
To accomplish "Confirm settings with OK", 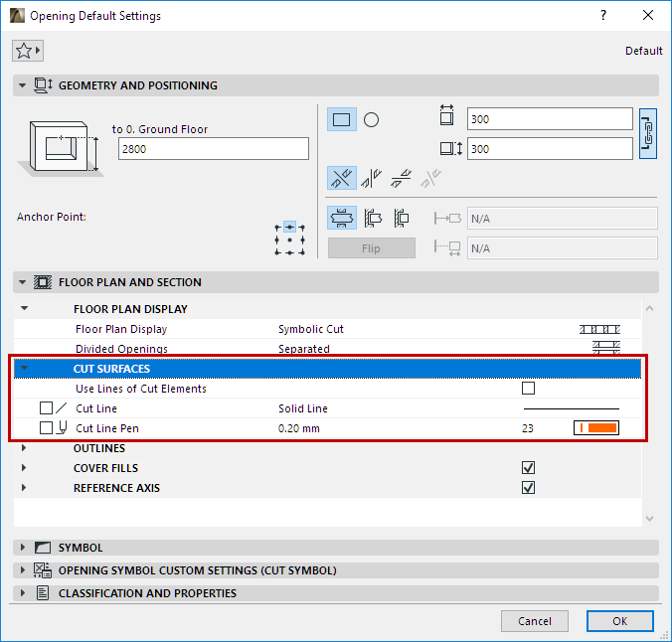I will coord(619,621).
